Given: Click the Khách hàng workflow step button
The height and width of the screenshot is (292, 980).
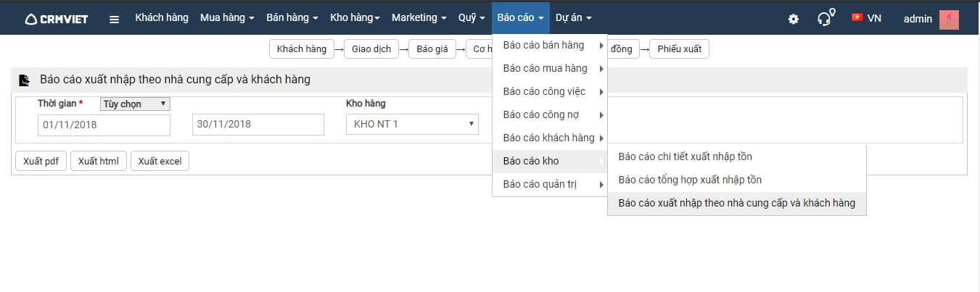Looking at the screenshot, I should pyautogui.click(x=302, y=49).
